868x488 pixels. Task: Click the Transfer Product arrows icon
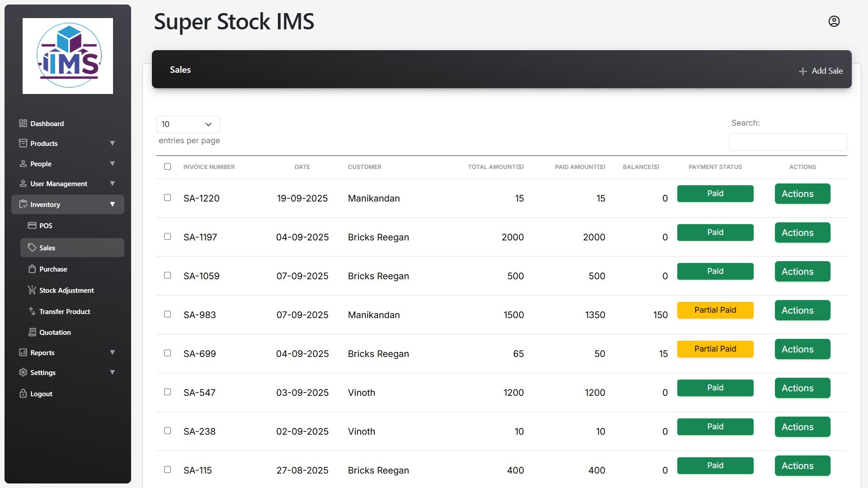[x=32, y=311]
